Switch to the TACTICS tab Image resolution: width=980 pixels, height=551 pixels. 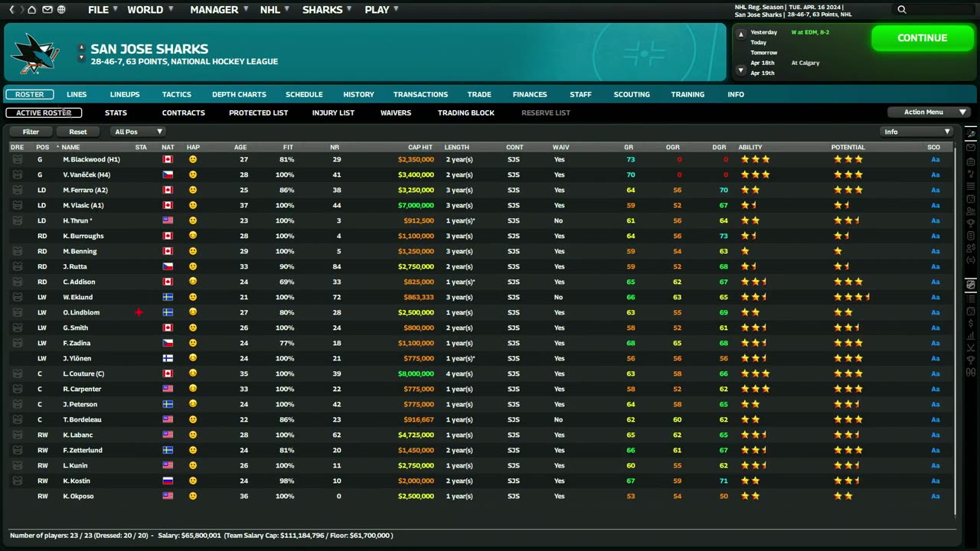(177, 94)
